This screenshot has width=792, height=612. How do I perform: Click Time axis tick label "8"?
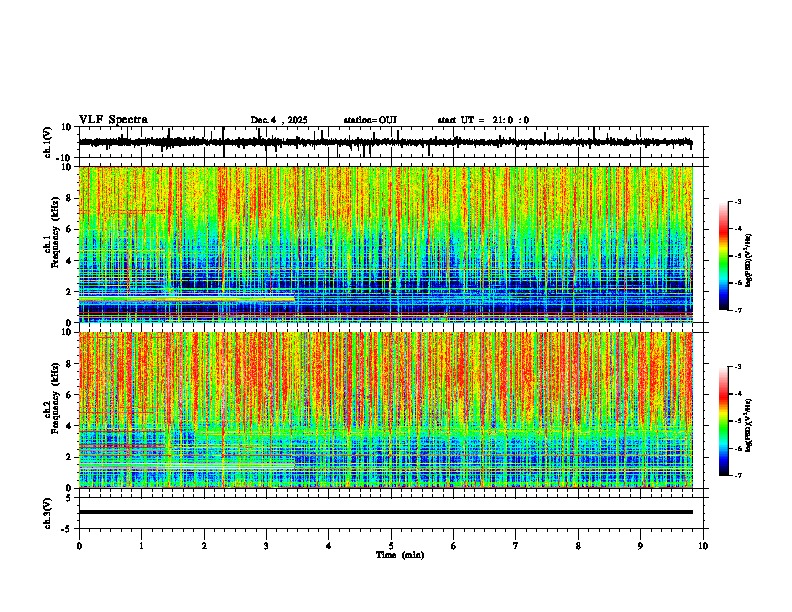[x=578, y=546]
